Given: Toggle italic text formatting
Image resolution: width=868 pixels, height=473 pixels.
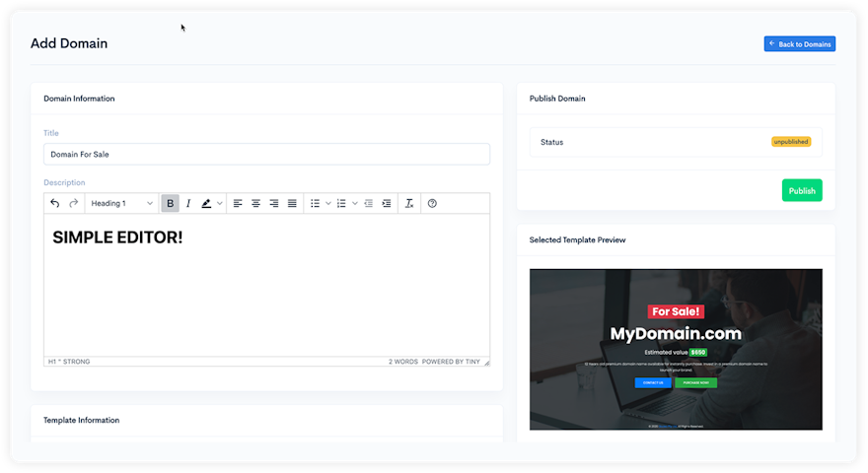Looking at the screenshot, I should click(x=187, y=203).
